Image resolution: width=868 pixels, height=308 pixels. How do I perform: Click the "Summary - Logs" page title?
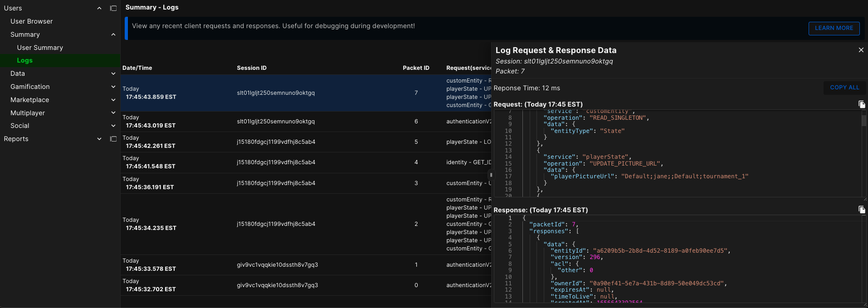(x=152, y=7)
